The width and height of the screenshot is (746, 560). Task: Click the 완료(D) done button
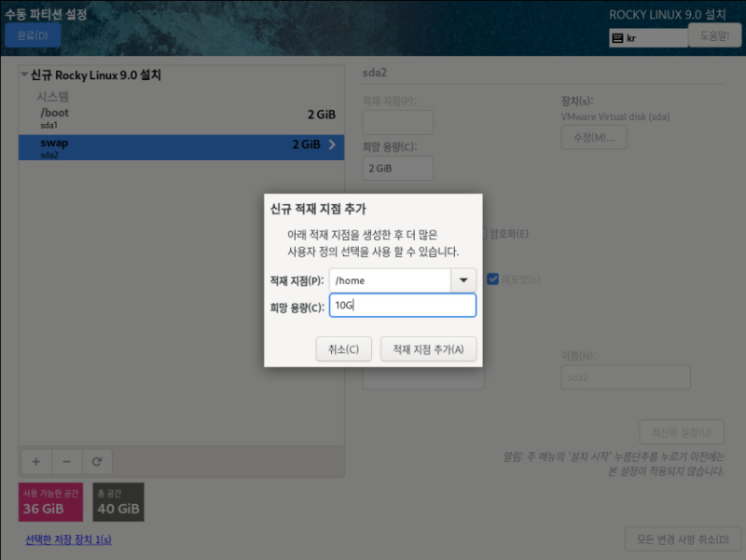(33, 35)
